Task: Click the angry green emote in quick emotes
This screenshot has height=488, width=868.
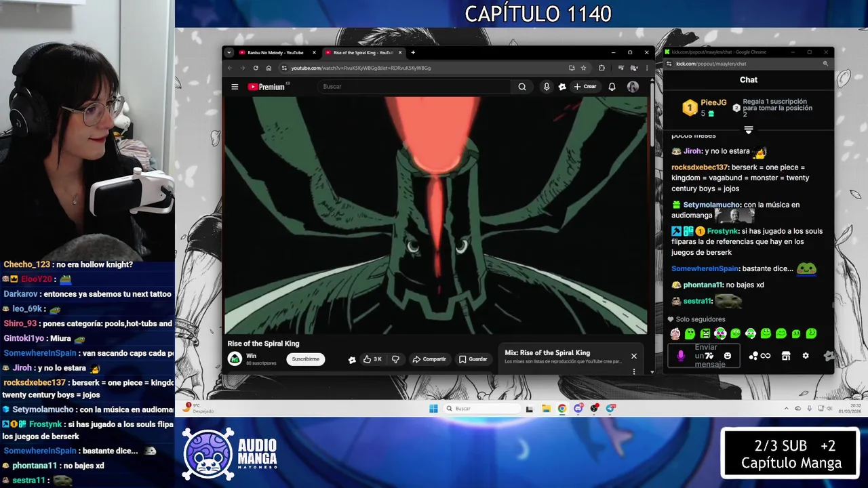Action: pyautogui.click(x=705, y=333)
